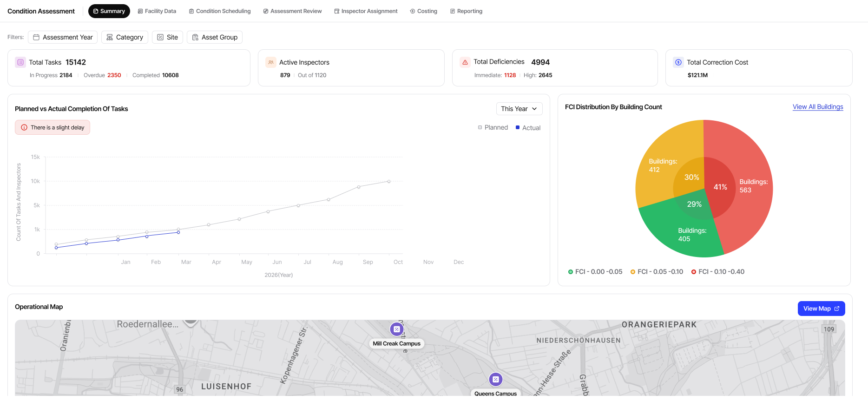The width and height of the screenshot is (868, 401).
Task: Click the There is a slight delay alert
Action: (x=53, y=127)
